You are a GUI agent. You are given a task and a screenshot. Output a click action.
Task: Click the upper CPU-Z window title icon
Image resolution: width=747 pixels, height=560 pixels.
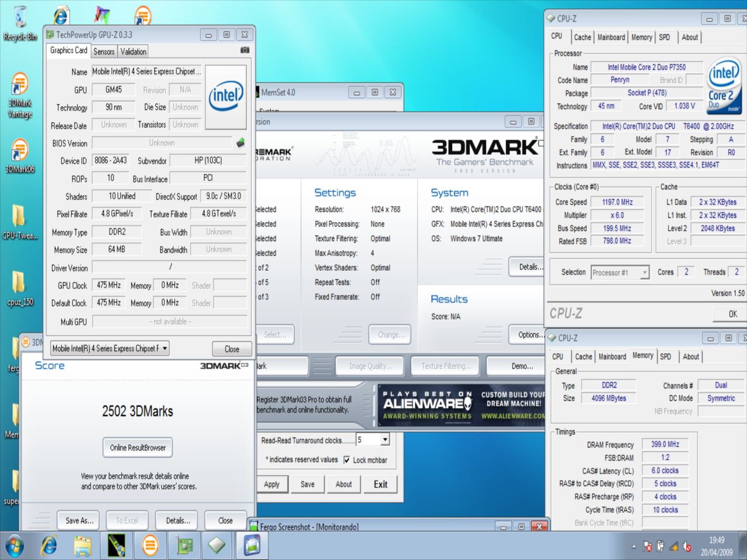(x=550, y=19)
